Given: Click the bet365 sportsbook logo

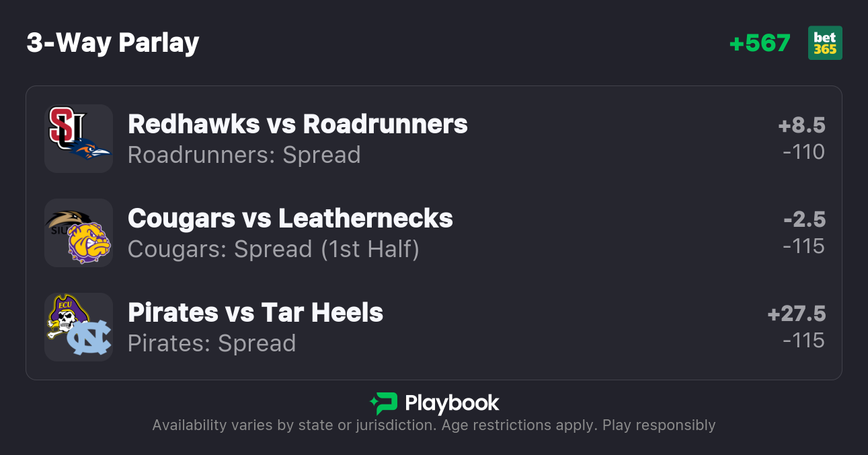Looking at the screenshot, I should [x=825, y=43].
